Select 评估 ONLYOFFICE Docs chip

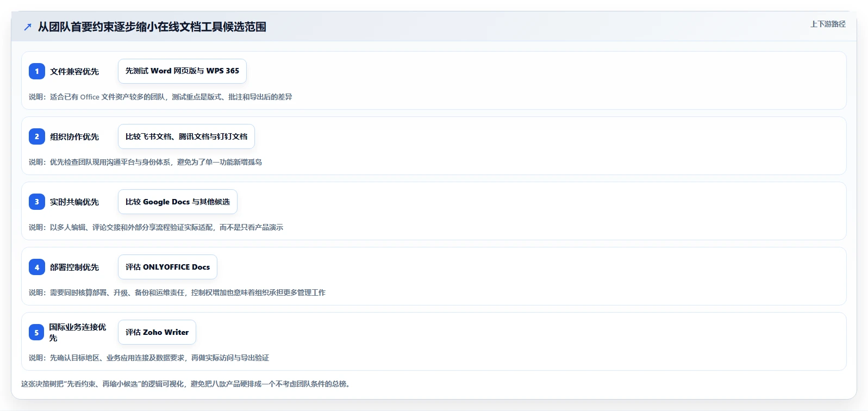167,267
